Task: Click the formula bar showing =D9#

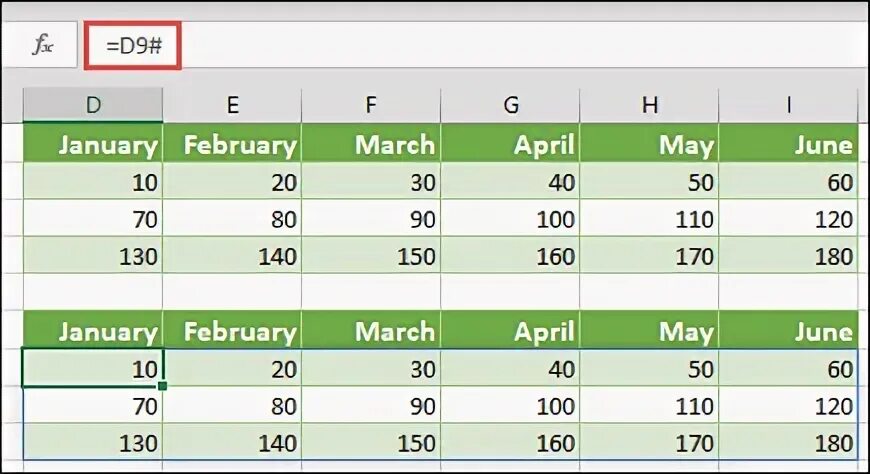Action: click(x=133, y=46)
